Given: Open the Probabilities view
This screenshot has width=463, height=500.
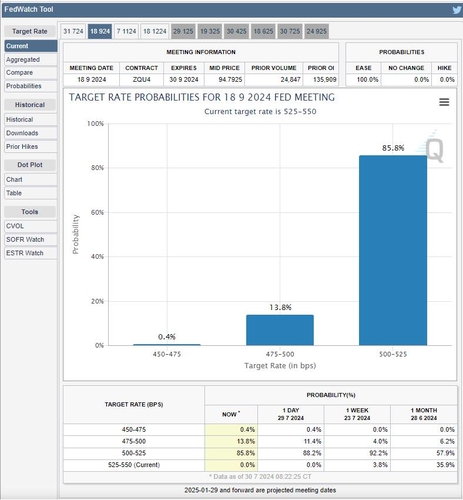Looking at the screenshot, I should pyautogui.click(x=31, y=86).
